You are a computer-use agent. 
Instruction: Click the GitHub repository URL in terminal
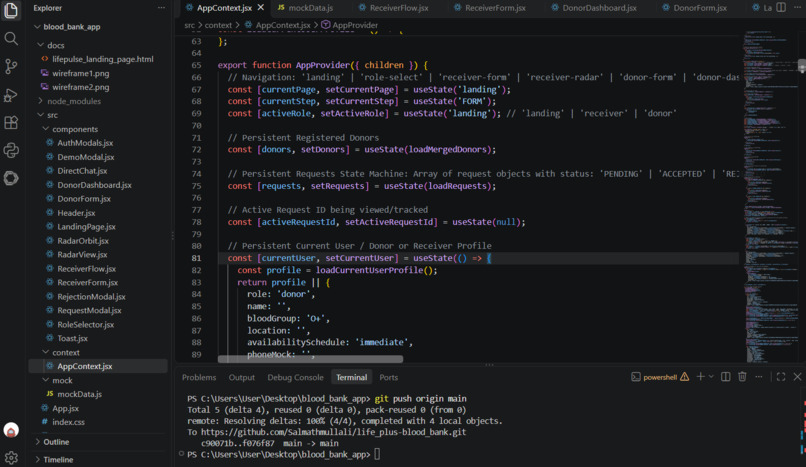coord(334,432)
